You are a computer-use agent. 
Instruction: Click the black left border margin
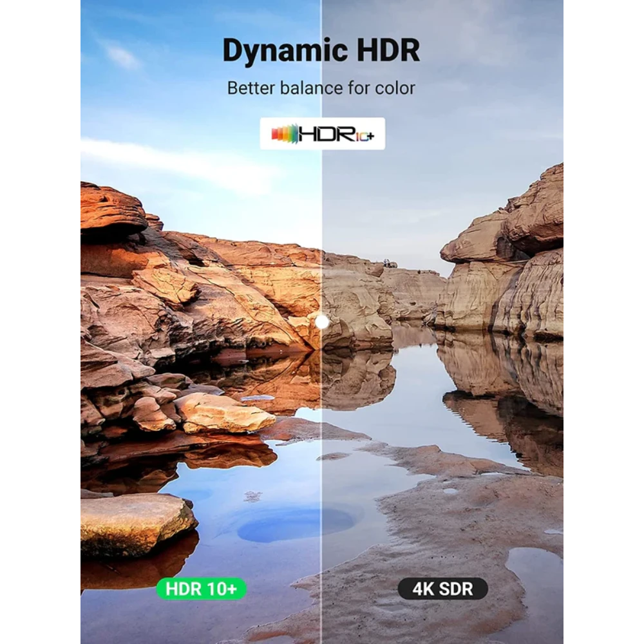pyautogui.click(x=39, y=322)
